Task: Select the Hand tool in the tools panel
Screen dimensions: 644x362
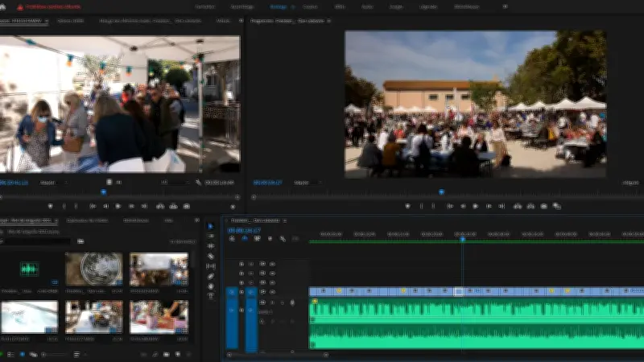Action: (x=211, y=286)
